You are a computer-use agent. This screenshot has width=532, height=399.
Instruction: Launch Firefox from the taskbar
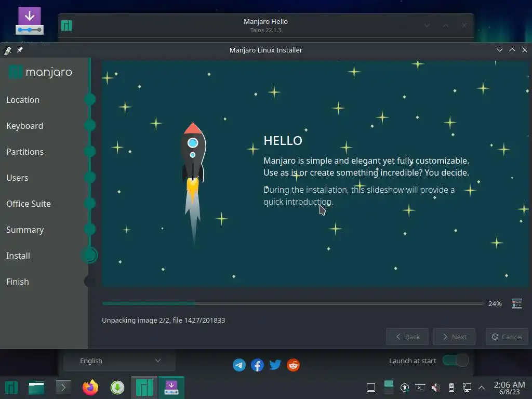(90, 388)
